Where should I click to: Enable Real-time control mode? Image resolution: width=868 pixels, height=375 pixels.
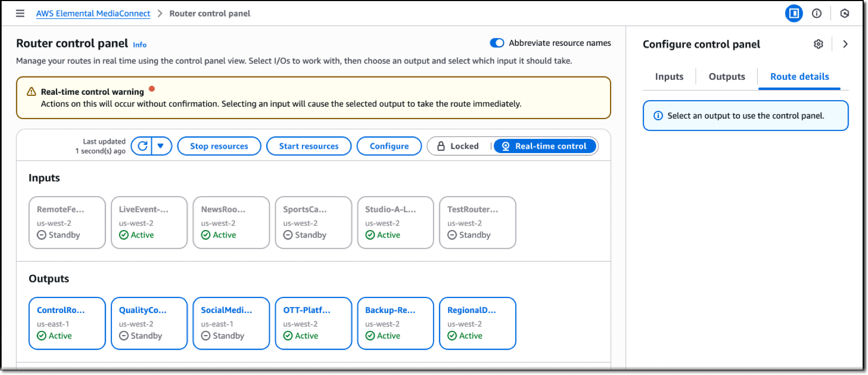544,146
